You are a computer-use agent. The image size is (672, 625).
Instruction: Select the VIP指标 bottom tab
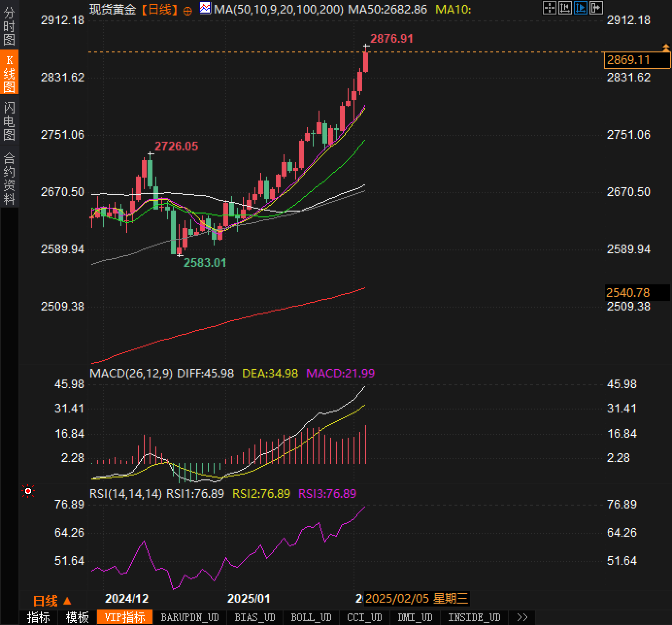[125, 617]
